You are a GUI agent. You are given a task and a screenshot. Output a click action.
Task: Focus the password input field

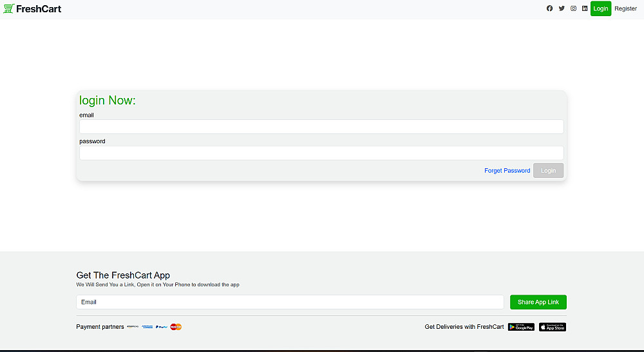click(321, 153)
